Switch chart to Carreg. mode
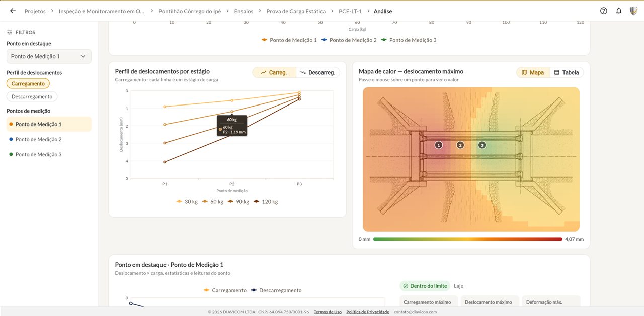 coord(274,73)
